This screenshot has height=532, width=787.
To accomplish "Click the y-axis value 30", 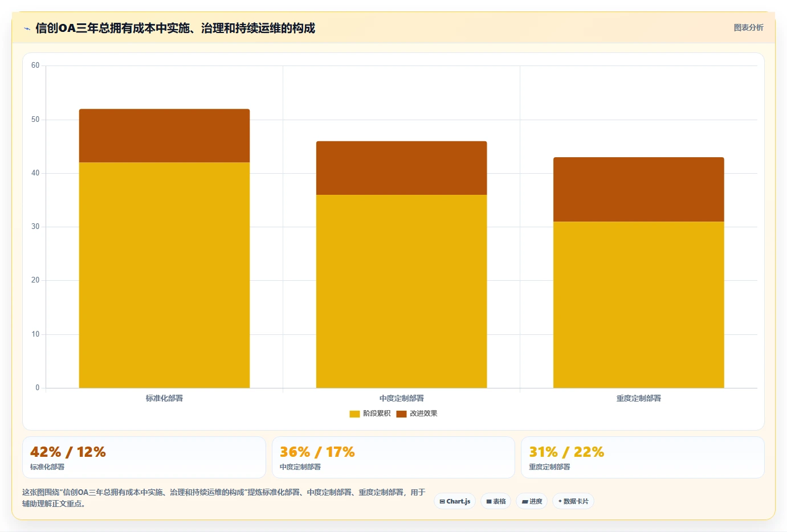I will point(35,227).
